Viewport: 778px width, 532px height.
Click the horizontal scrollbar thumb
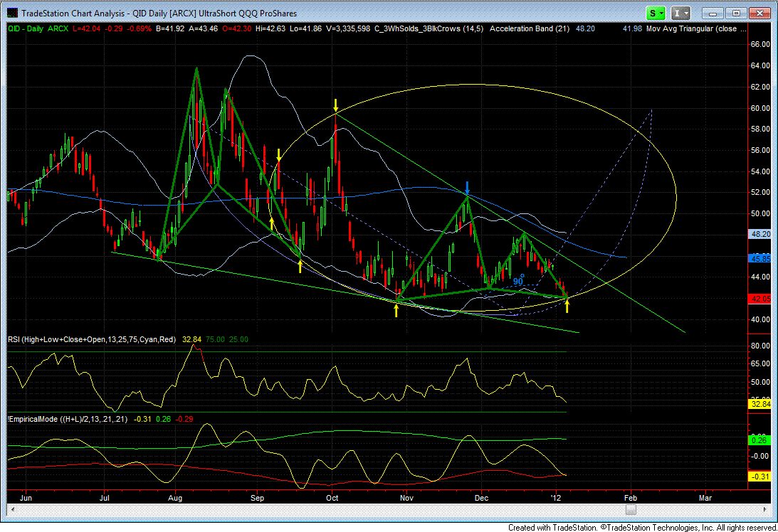pyautogui.click(x=631, y=510)
